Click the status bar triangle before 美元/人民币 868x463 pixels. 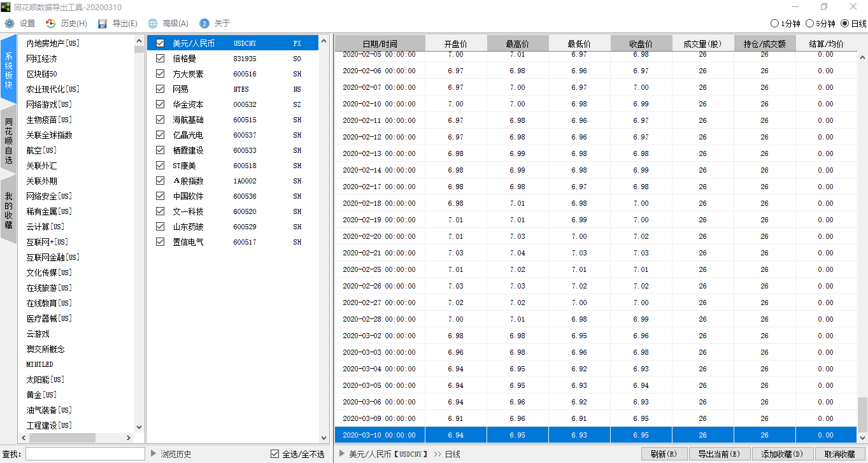click(342, 453)
